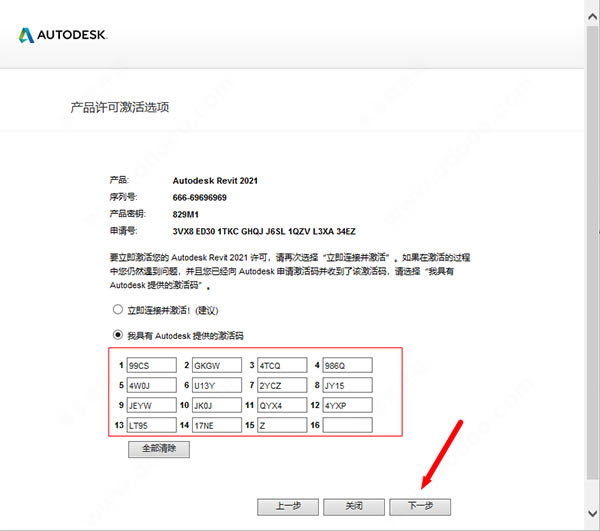Click the empty activation code field 16
This screenshot has height=531, width=600.
point(347,425)
